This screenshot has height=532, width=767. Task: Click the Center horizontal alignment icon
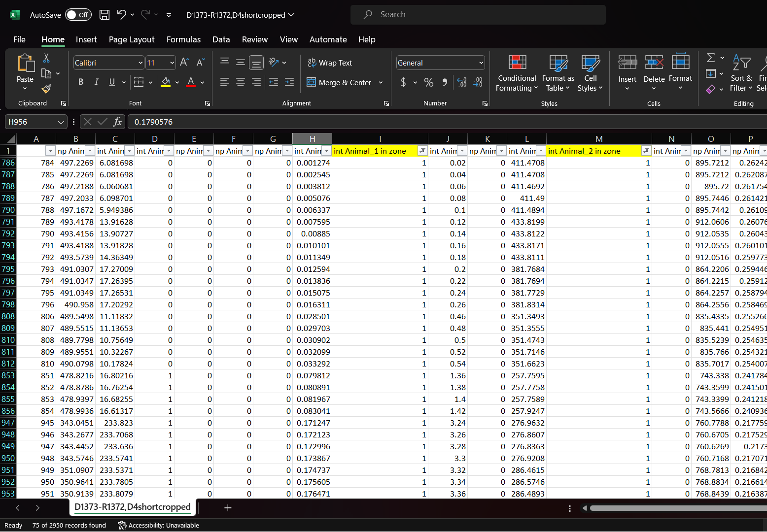coord(241,82)
